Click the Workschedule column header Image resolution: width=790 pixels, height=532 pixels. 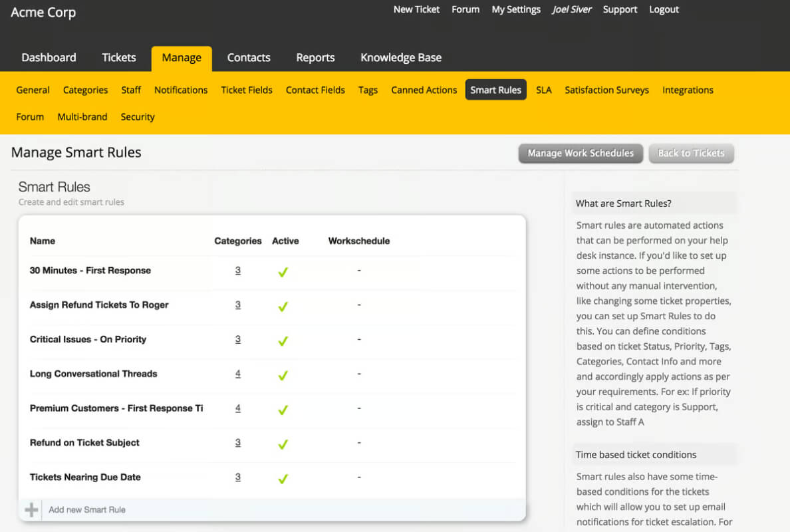[x=358, y=241]
